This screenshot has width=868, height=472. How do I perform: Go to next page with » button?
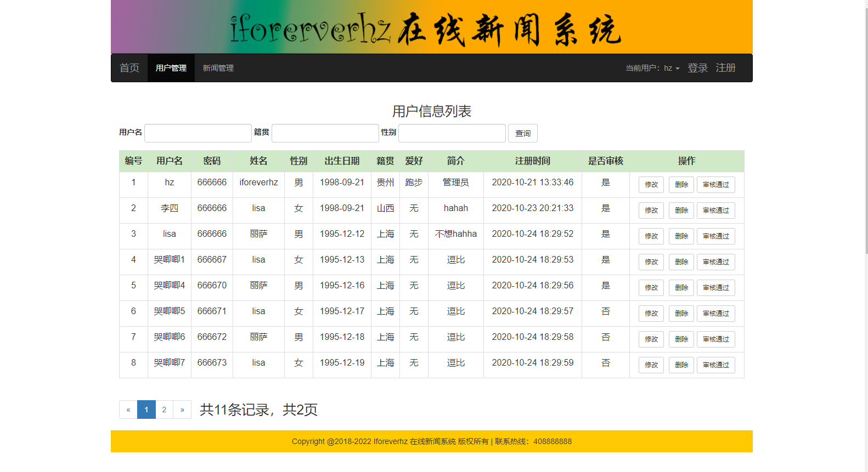pos(182,410)
